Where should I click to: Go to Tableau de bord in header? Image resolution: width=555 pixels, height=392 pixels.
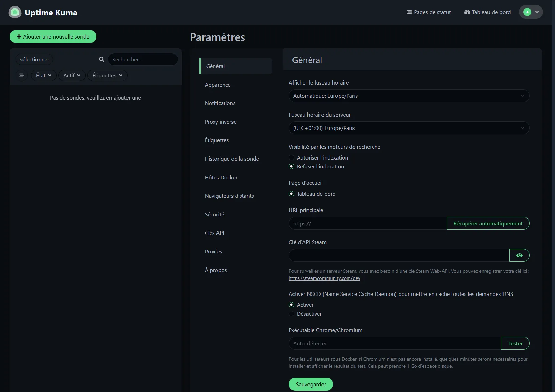487,12
